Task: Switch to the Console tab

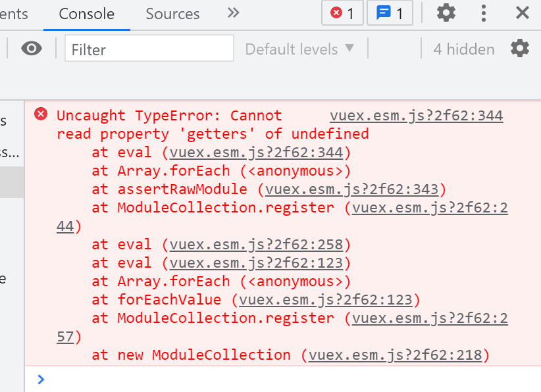Action: tap(87, 14)
